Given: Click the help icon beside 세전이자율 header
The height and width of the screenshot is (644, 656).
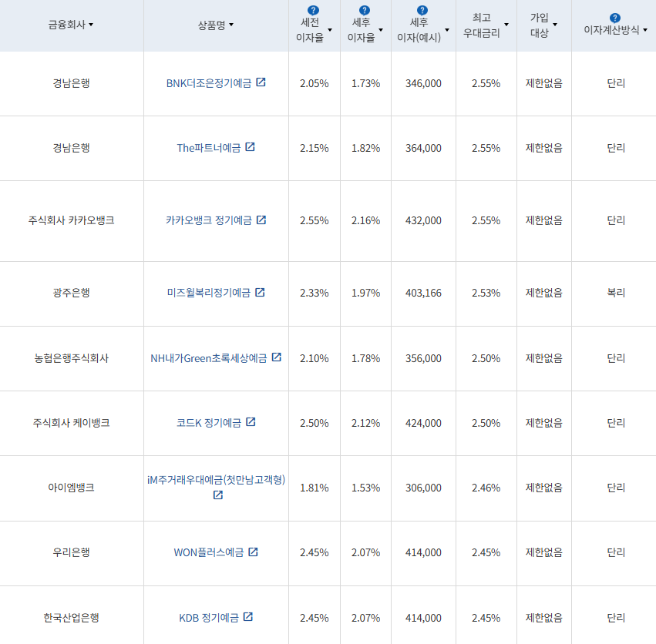Looking at the screenshot, I should click(x=313, y=10).
